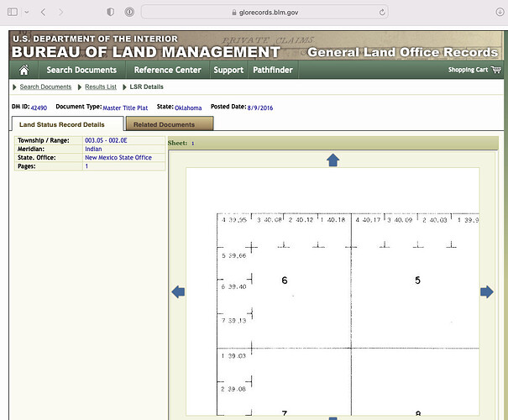Click the General Land Office Records banner title
508x420 pixels.
click(403, 52)
